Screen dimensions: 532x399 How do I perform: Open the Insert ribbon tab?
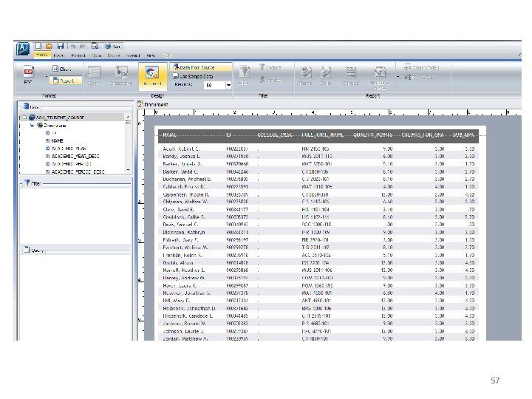pyautogui.click(x=58, y=55)
